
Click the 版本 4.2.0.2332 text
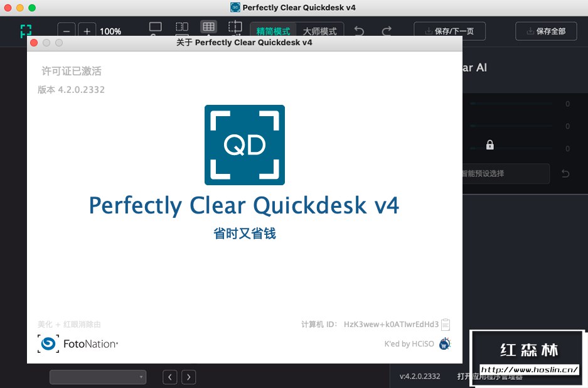(x=72, y=90)
